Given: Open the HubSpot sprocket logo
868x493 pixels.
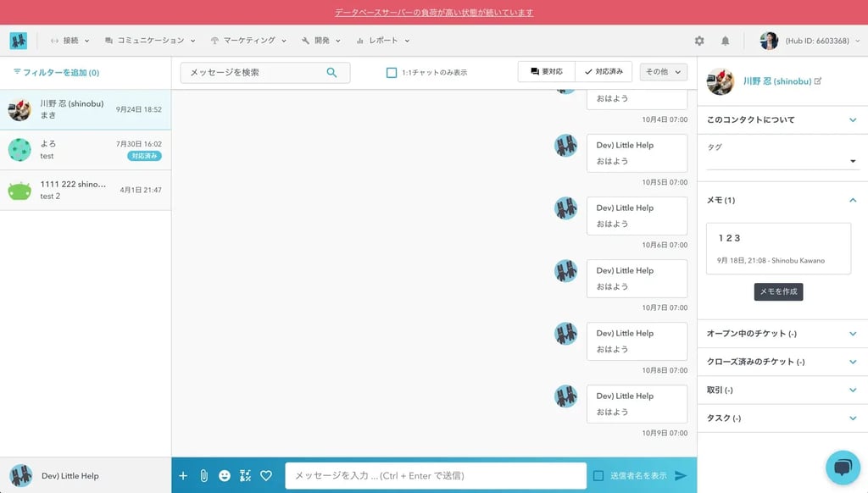Looking at the screenshot, I should 19,40.
